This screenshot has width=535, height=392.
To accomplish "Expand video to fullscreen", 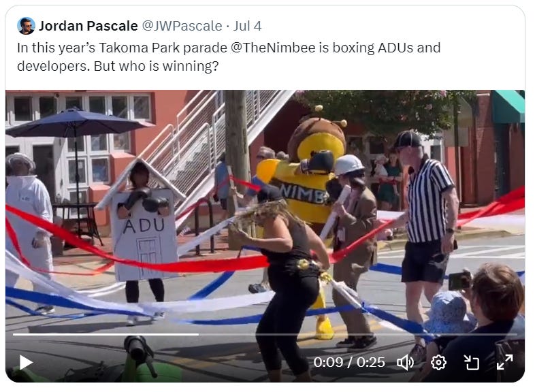I will [504, 362].
